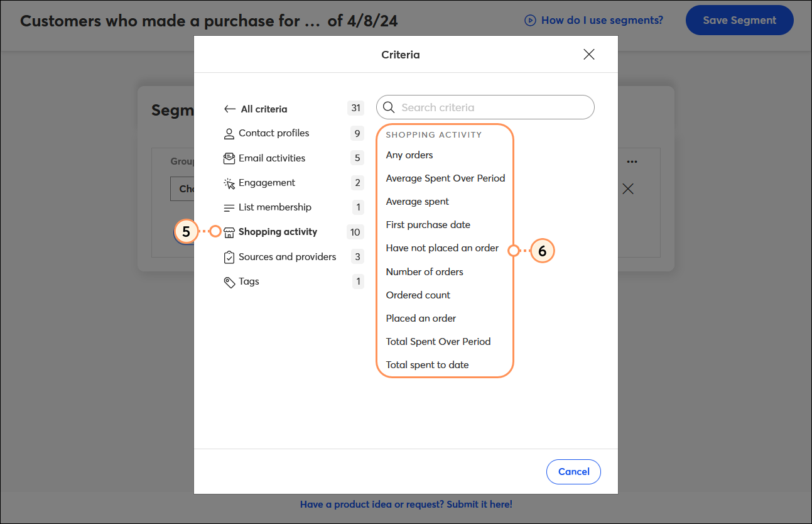Choose Total spent to date criterion
This screenshot has height=524, width=812.
click(427, 365)
